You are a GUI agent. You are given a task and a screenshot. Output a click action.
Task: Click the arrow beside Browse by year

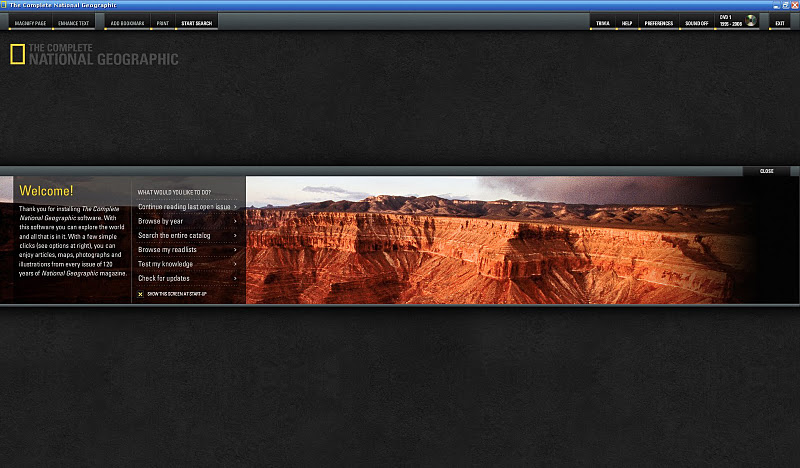click(235, 221)
